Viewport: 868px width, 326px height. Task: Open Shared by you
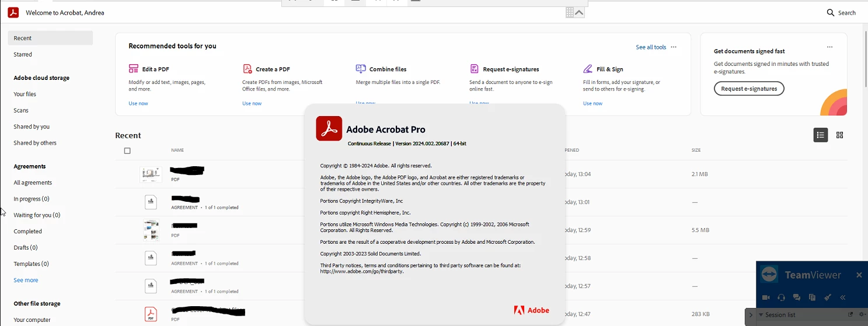coord(32,127)
